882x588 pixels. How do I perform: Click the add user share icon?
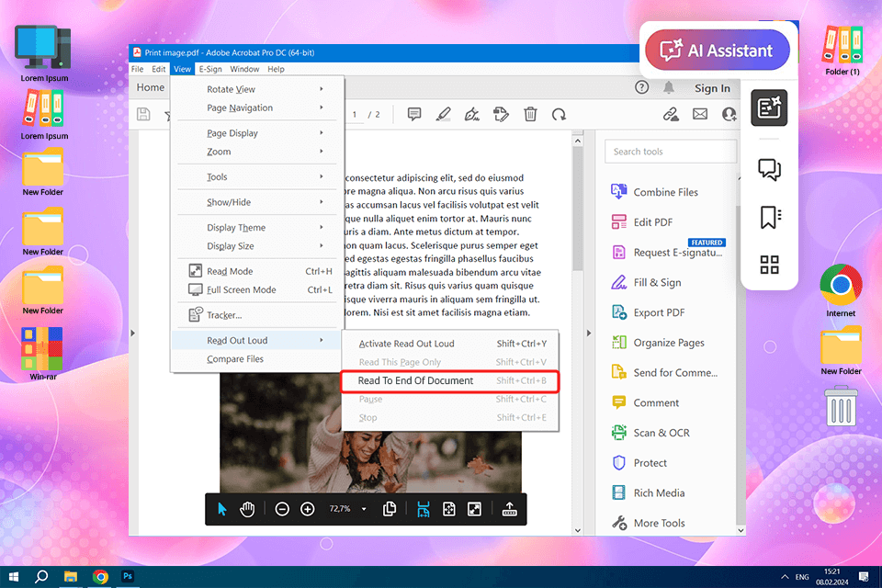pos(729,114)
